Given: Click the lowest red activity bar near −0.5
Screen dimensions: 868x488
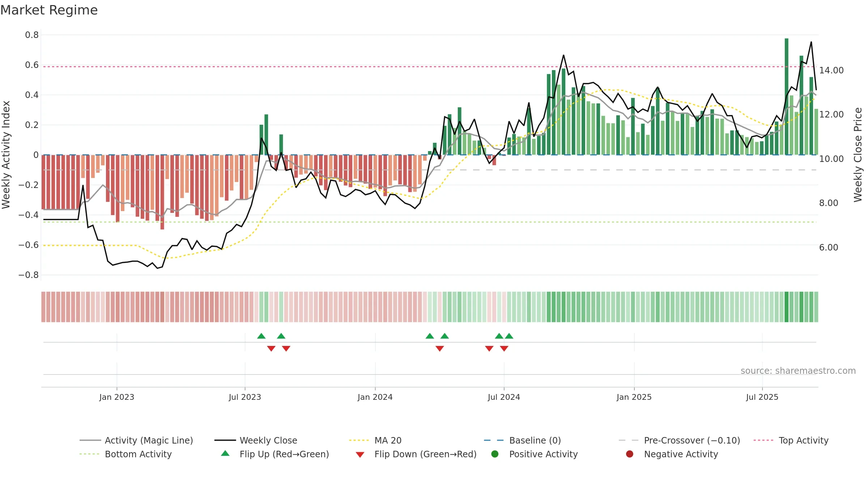Looking at the screenshot, I should [x=162, y=192].
